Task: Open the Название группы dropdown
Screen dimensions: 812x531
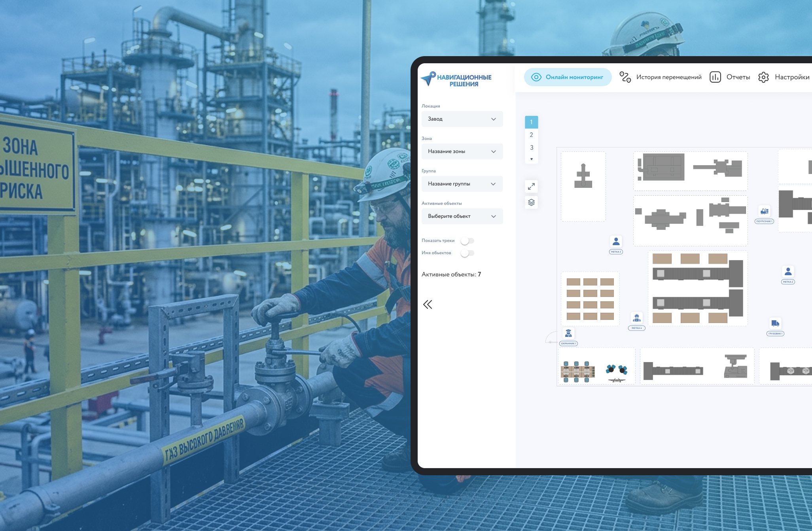Action: click(462, 184)
